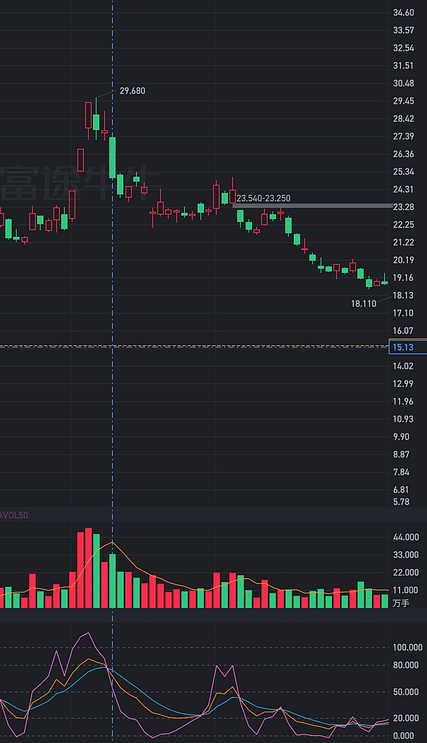Select the last green candlestick on the right
Screen dimensions: 427x743
coord(384,280)
